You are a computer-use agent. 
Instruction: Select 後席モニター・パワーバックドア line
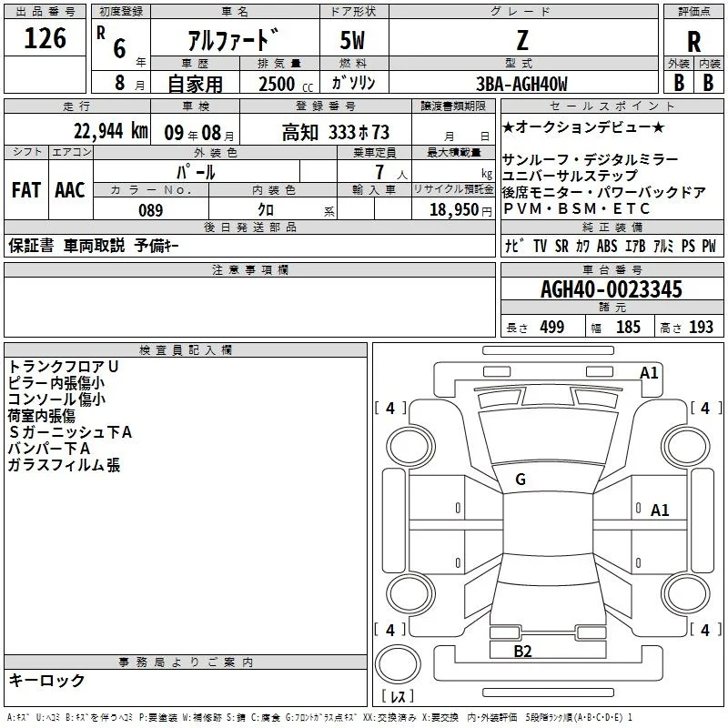point(604,192)
